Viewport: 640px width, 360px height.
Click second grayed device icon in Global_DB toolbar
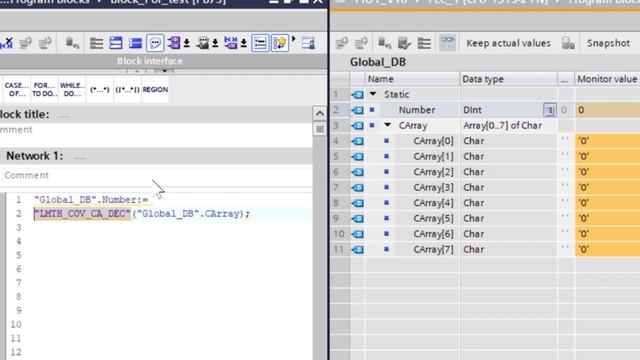click(361, 43)
